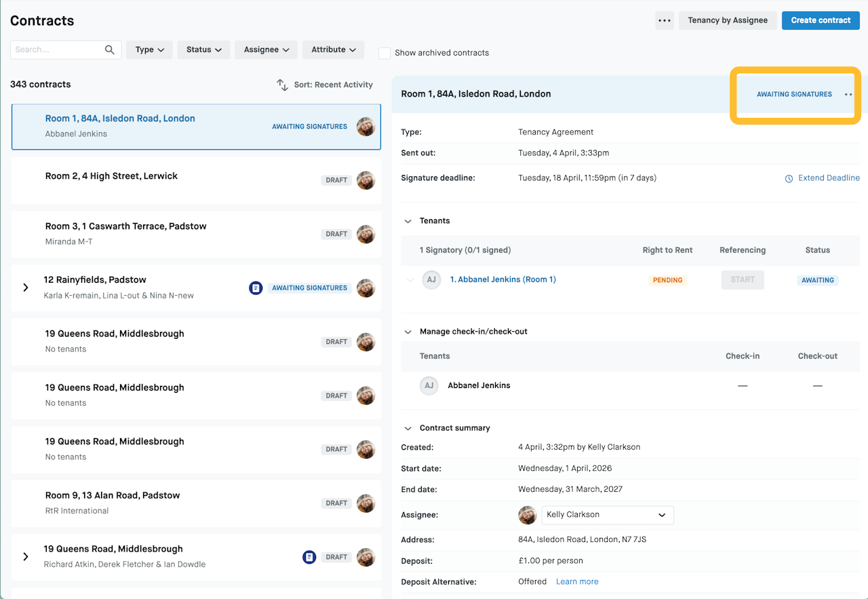Click the clock icon beside Extend Deadline
This screenshot has width=868, height=599.
click(x=789, y=178)
